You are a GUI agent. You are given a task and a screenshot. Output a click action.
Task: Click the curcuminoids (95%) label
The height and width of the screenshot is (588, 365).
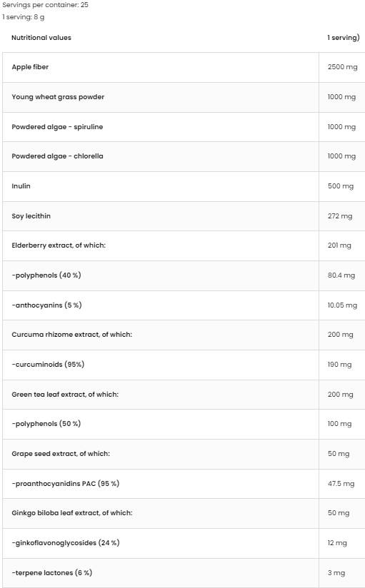48,365
